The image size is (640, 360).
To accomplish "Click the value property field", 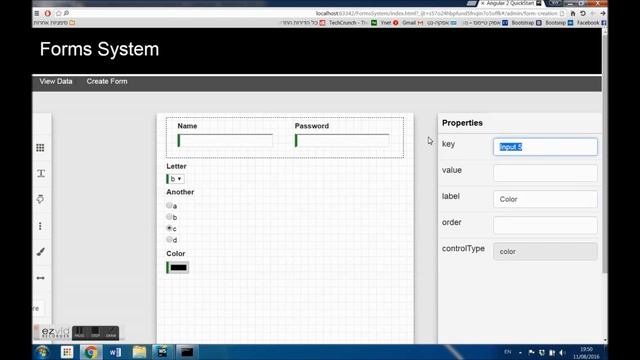I will (545, 173).
